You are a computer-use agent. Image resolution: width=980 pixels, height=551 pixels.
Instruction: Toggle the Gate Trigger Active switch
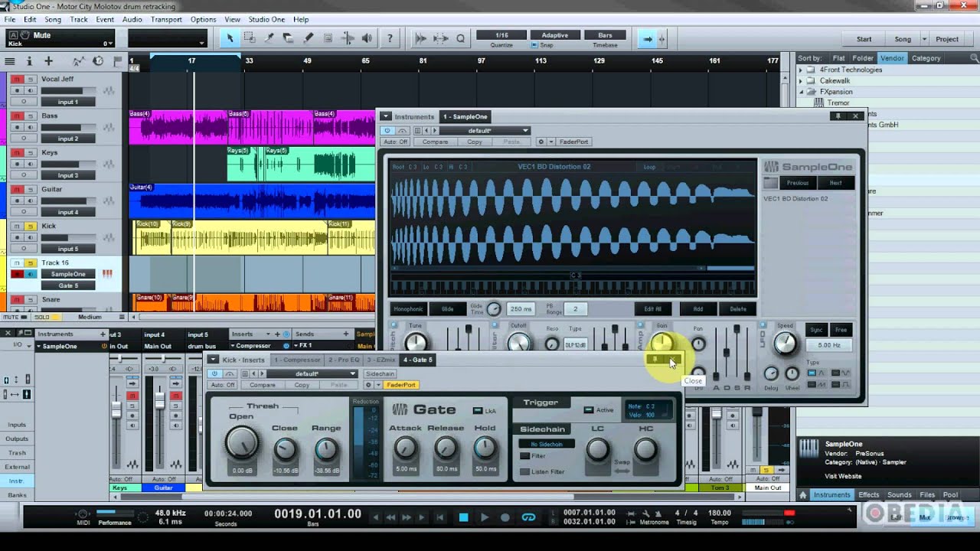point(588,410)
